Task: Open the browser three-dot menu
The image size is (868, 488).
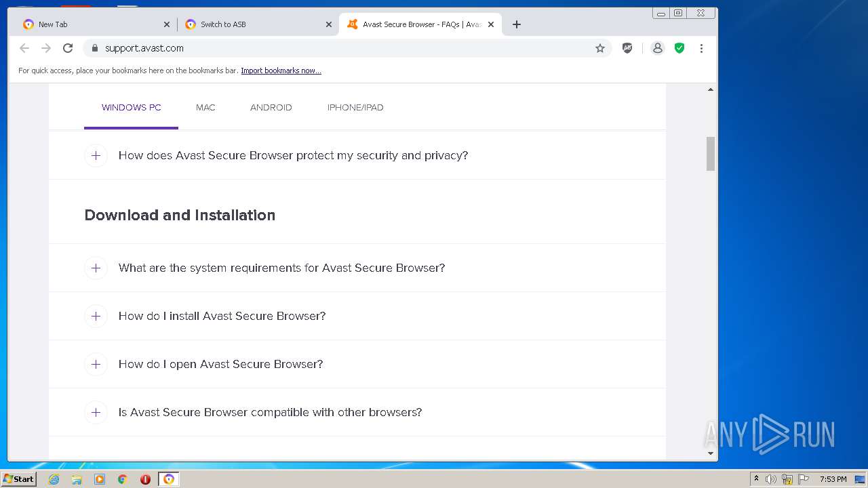Action: 701,48
